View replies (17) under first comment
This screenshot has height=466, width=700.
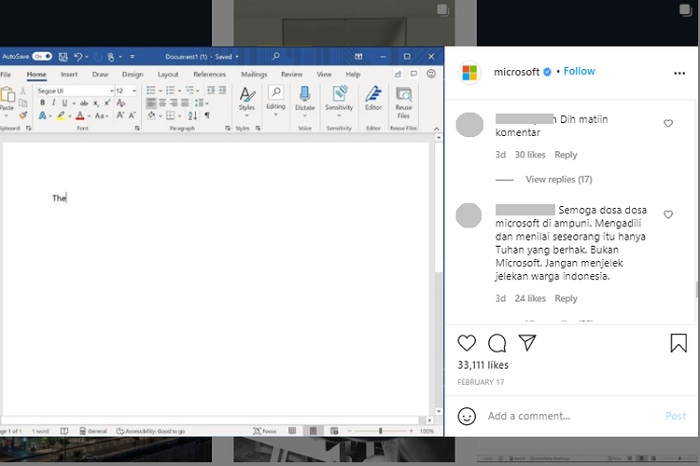pos(558,179)
